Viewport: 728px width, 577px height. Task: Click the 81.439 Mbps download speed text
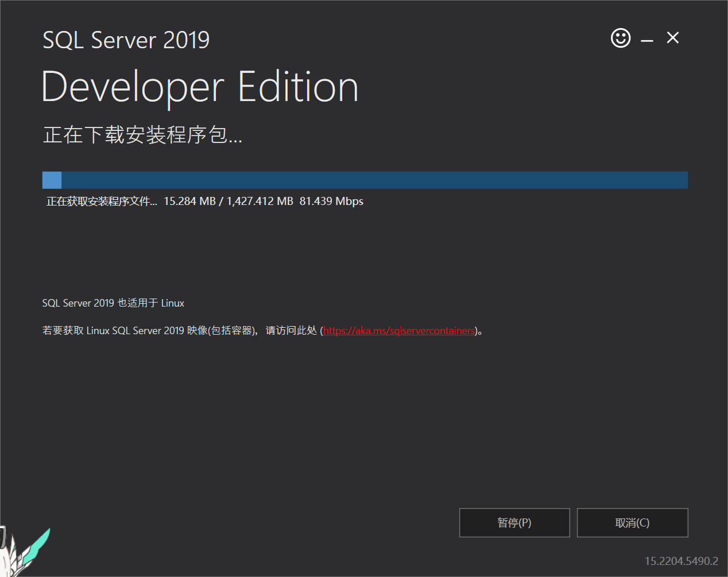pos(331,202)
